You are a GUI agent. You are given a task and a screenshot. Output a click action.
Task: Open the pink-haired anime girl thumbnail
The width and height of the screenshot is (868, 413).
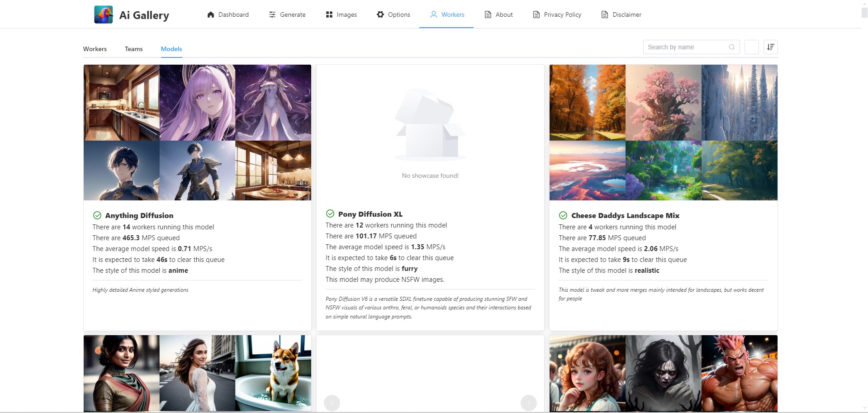tap(197, 102)
